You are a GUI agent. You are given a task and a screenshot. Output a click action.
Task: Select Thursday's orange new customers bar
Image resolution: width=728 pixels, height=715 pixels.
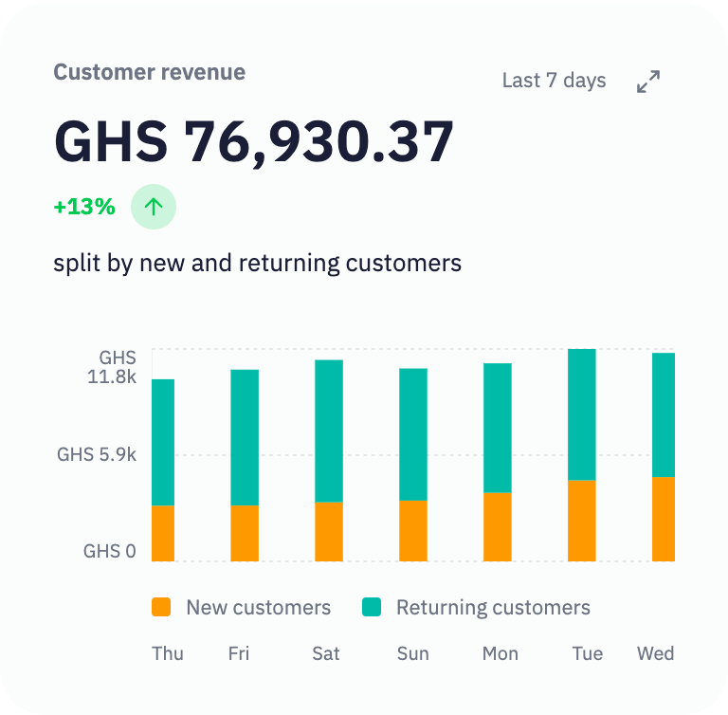tap(163, 533)
